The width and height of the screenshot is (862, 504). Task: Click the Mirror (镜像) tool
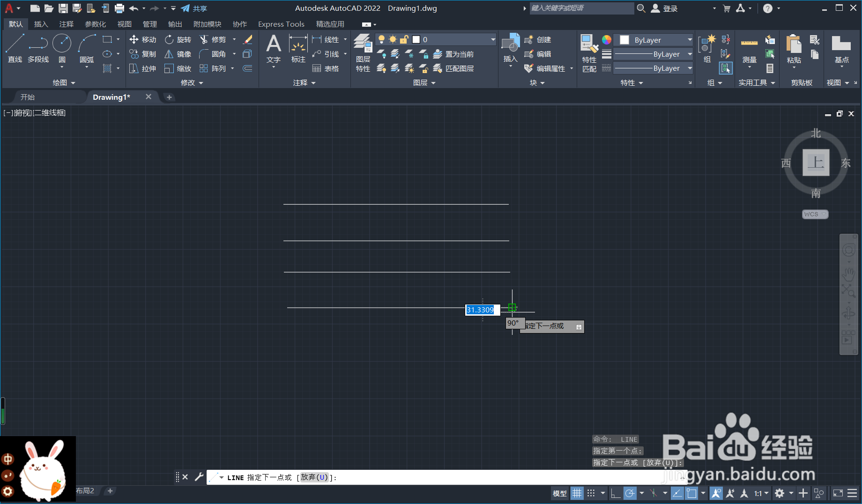pyautogui.click(x=178, y=54)
